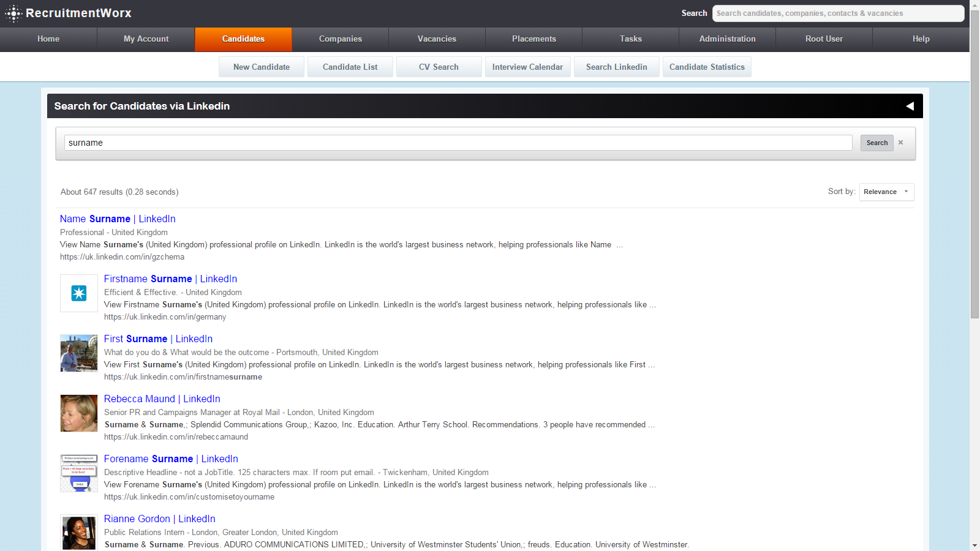Image resolution: width=980 pixels, height=551 pixels.
Task: Click the First Surname profile photo
Action: (x=79, y=353)
